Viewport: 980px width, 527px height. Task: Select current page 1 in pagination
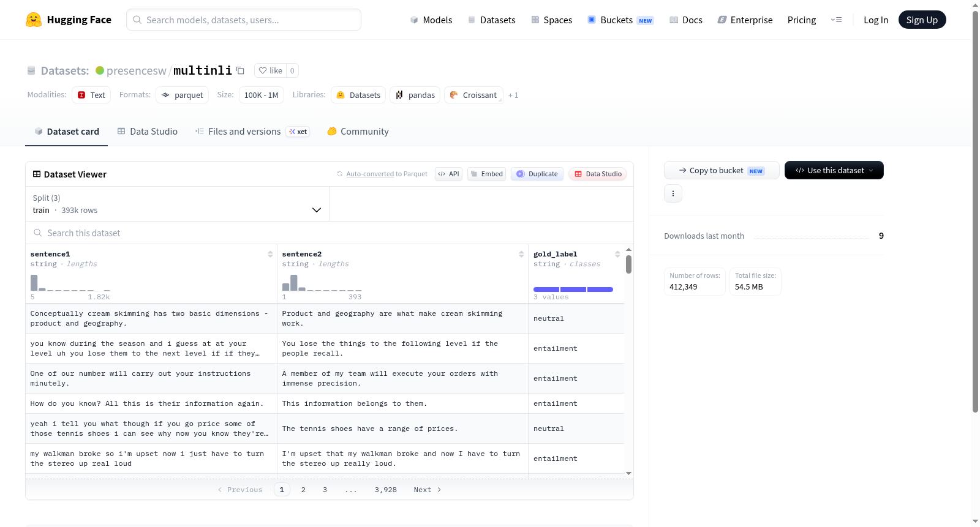(282, 490)
